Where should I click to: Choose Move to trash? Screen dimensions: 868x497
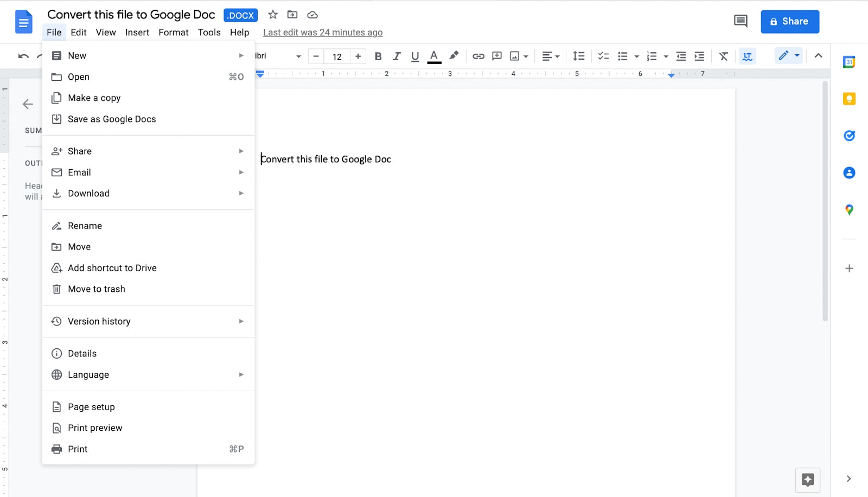[x=148, y=289]
